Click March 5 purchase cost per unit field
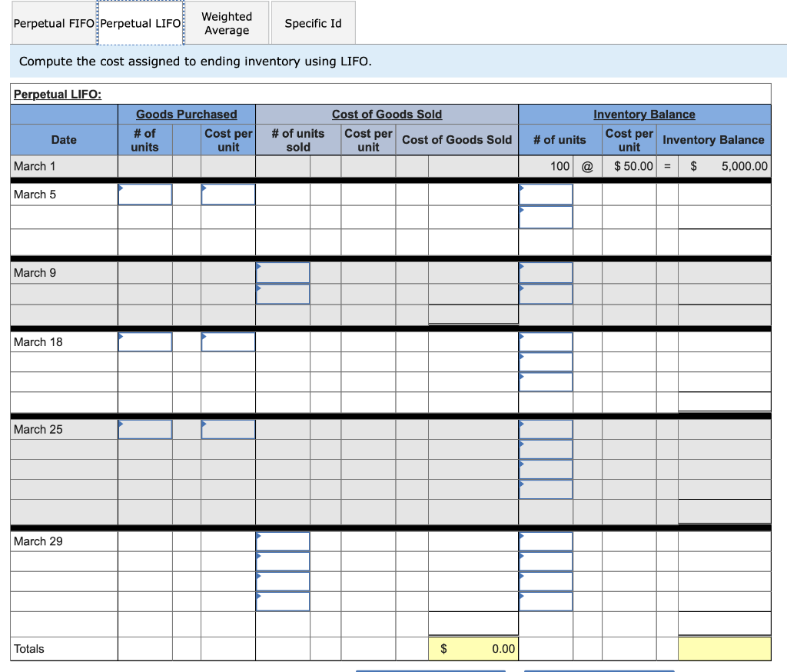This screenshot has width=787, height=672. click(x=228, y=195)
